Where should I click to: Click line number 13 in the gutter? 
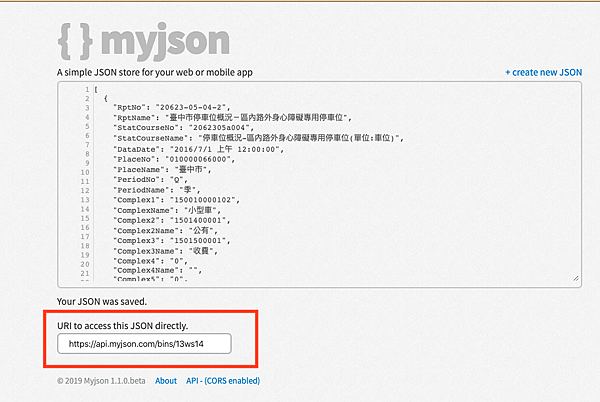pos(85,200)
